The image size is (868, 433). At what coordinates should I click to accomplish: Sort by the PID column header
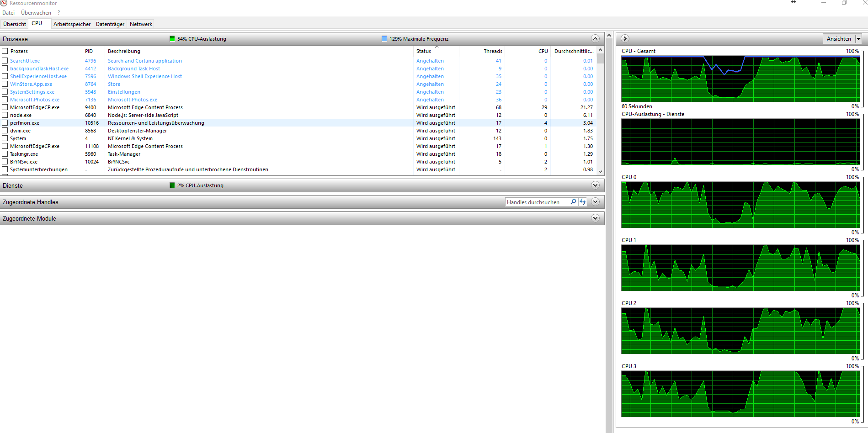[94, 51]
